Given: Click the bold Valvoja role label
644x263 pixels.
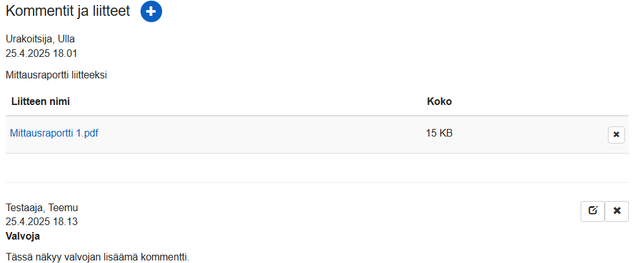Looking at the screenshot, I should pyautogui.click(x=23, y=236).
